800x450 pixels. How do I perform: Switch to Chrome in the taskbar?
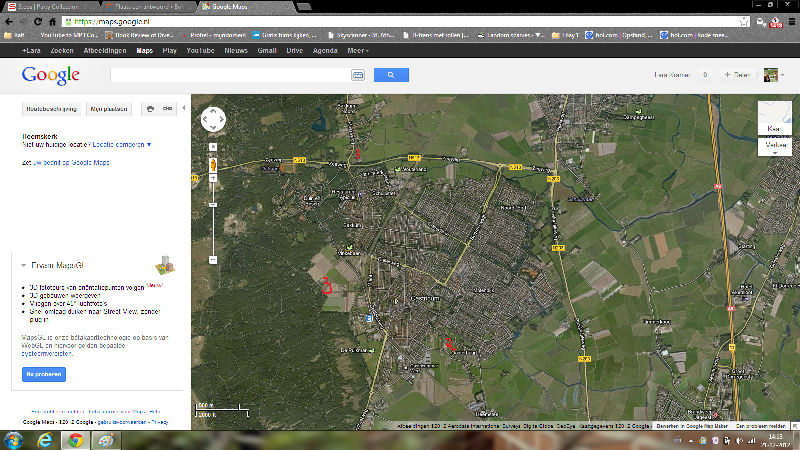pyautogui.click(x=76, y=440)
